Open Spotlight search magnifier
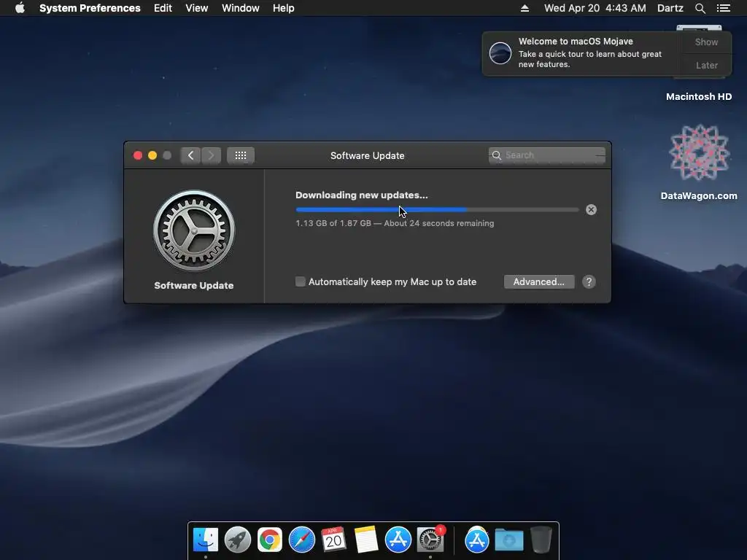 pyautogui.click(x=700, y=8)
